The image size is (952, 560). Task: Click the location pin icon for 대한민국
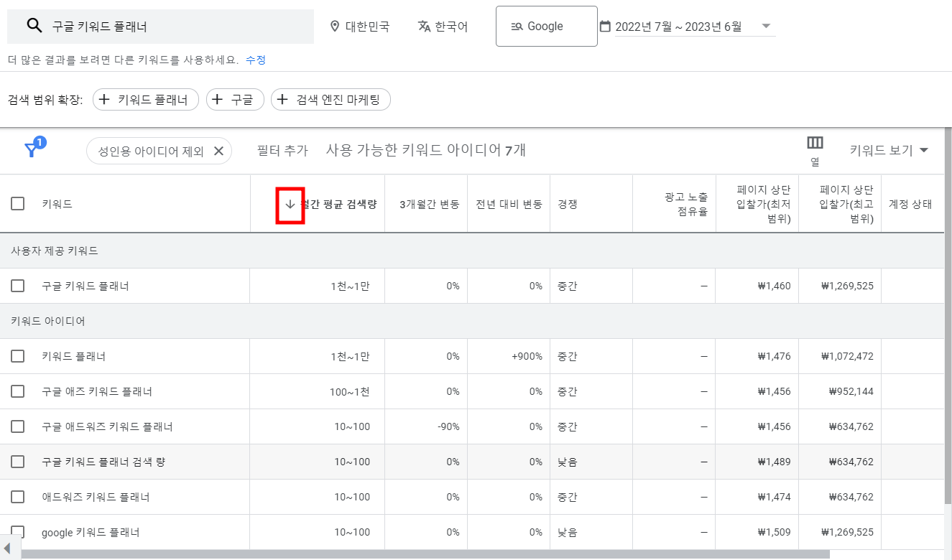tap(335, 27)
